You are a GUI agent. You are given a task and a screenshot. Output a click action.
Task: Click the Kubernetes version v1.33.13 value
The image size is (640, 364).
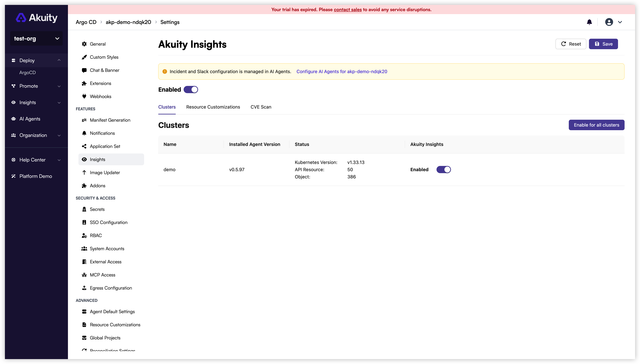point(355,162)
